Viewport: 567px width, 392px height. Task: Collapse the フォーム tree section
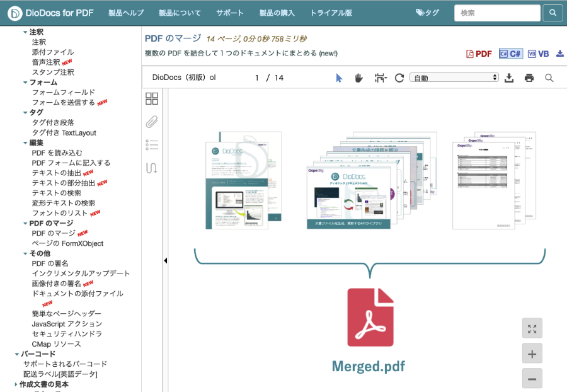25,83
